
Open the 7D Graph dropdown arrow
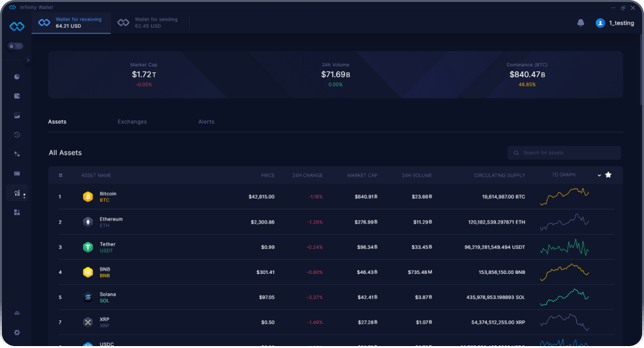(599, 175)
